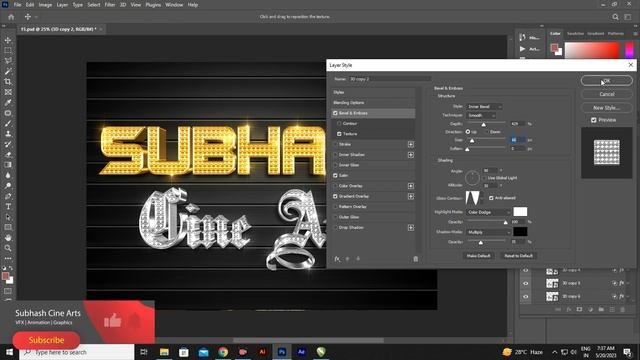Image resolution: width=640 pixels, height=360 pixels.
Task: Hide the bottom 3D copy layer
Action: [526, 297]
